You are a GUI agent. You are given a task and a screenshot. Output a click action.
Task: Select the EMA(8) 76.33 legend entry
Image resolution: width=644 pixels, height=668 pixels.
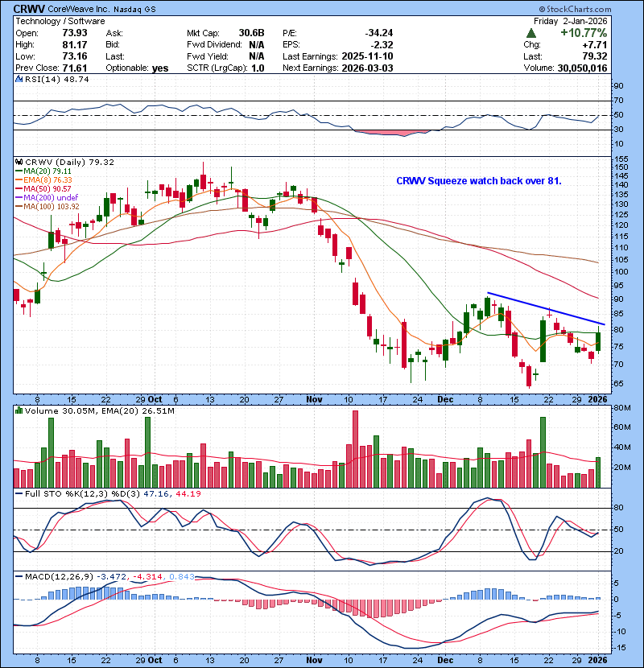(43, 179)
